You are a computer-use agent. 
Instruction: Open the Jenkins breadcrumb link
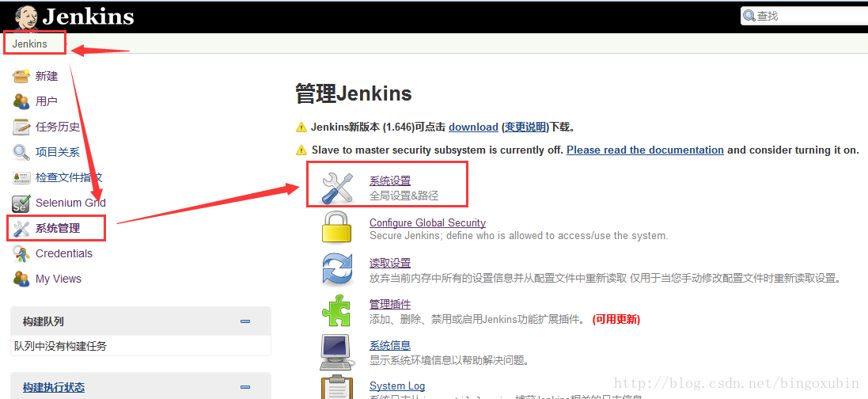click(x=30, y=44)
